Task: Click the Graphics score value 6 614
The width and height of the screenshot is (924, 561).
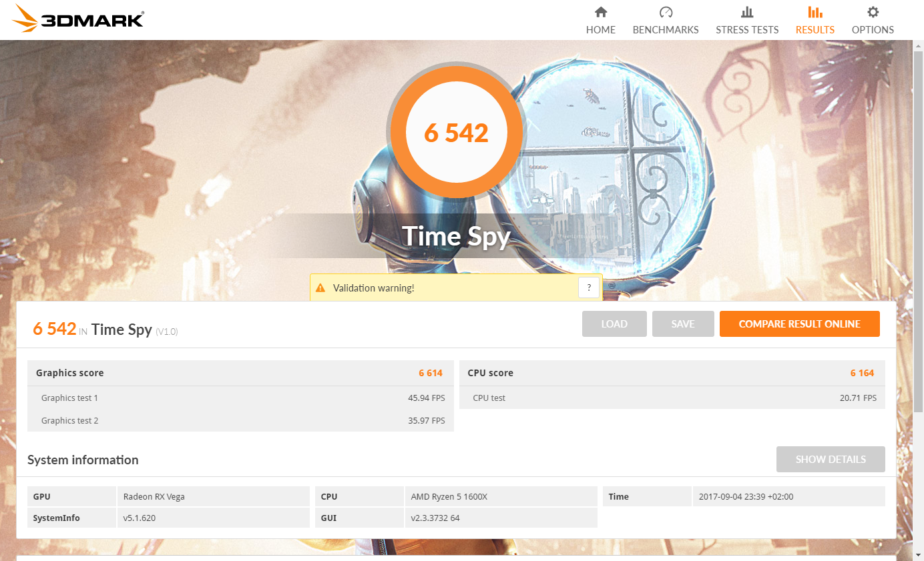Action: click(x=431, y=373)
